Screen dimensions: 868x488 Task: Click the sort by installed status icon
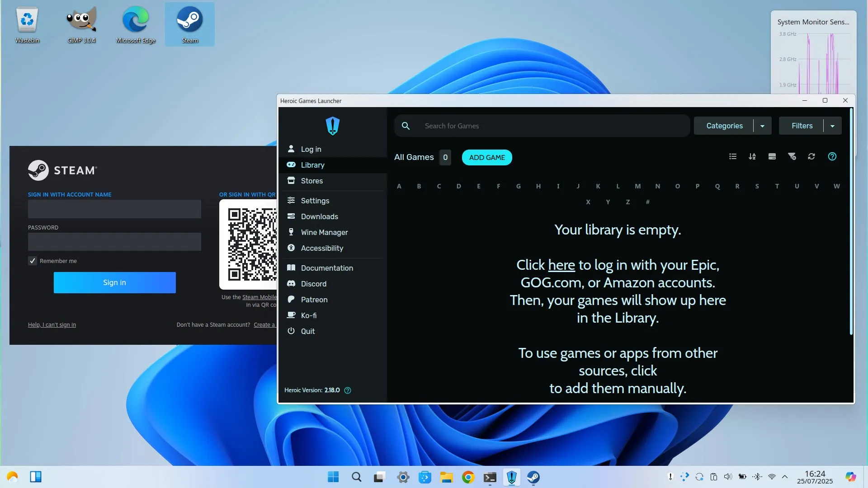[x=772, y=156]
